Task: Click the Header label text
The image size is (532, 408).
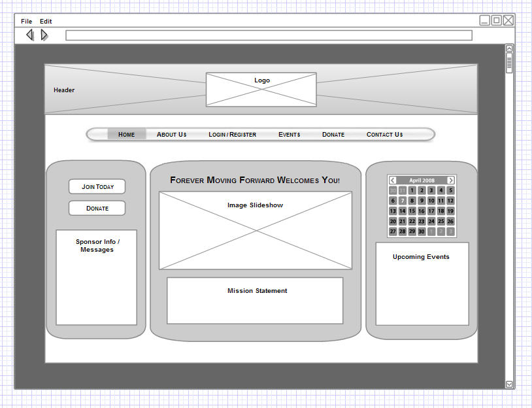Action: (x=64, y=90)
